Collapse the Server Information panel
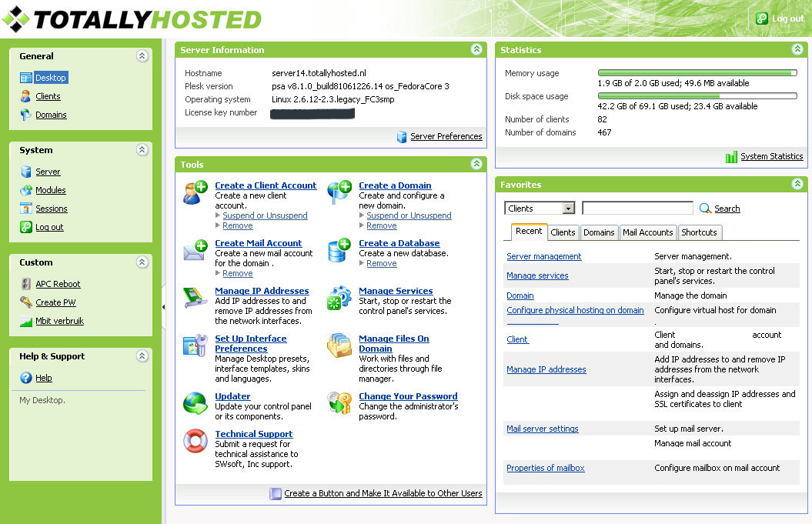 [x=476, y=49]
